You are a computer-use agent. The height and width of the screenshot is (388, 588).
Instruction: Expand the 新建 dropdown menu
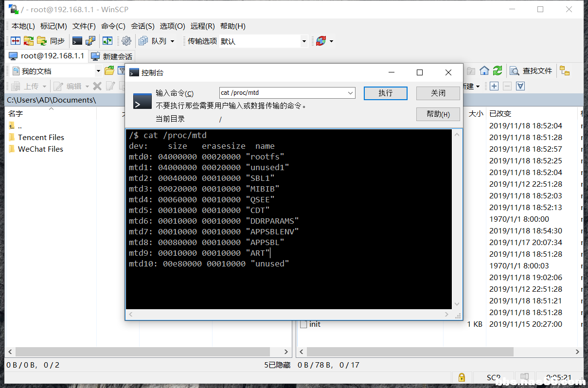point(477,86)
